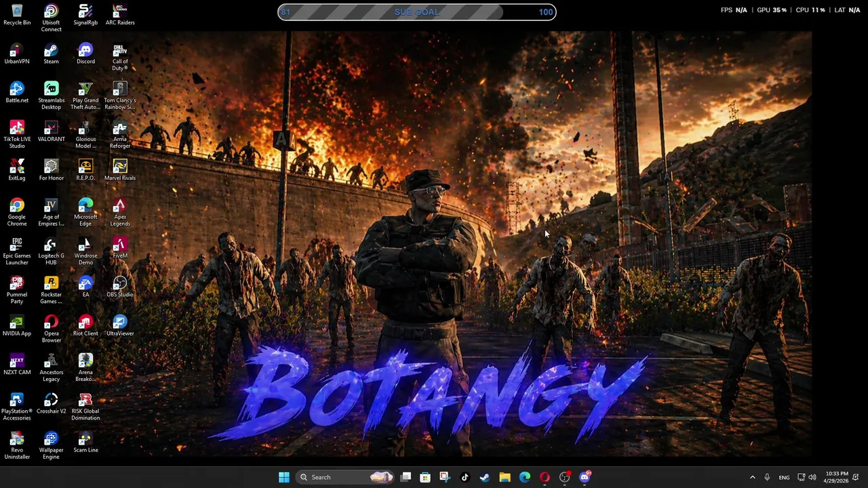Click the ExitLag desktop icon
This screenshot has width=868, height=488.
pyautogui.click(x=17, y=170)
